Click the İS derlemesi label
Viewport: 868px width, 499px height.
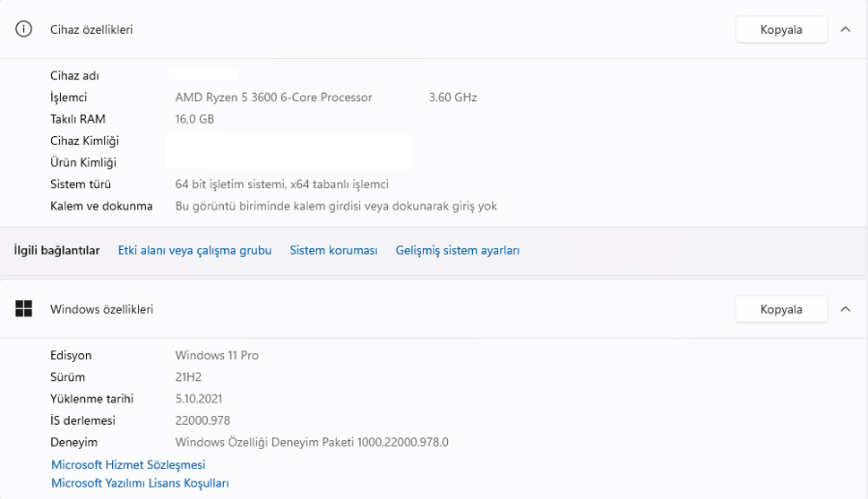83,421
